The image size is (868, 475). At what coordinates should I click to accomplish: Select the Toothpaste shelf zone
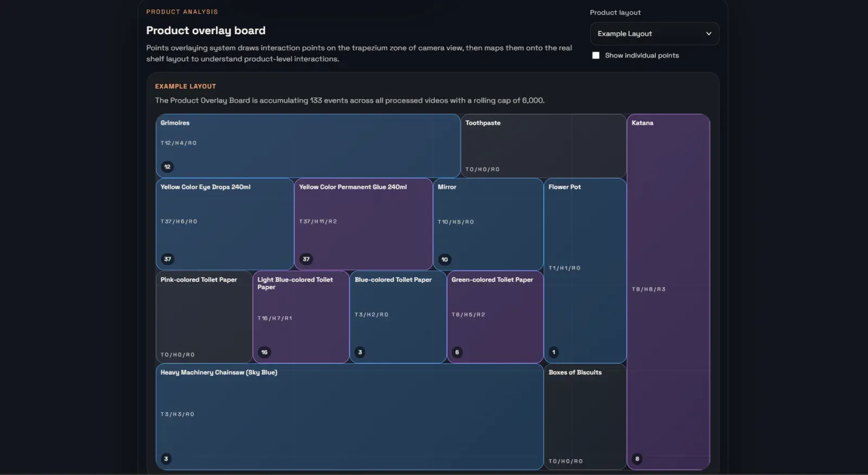(x=544, y=146)
